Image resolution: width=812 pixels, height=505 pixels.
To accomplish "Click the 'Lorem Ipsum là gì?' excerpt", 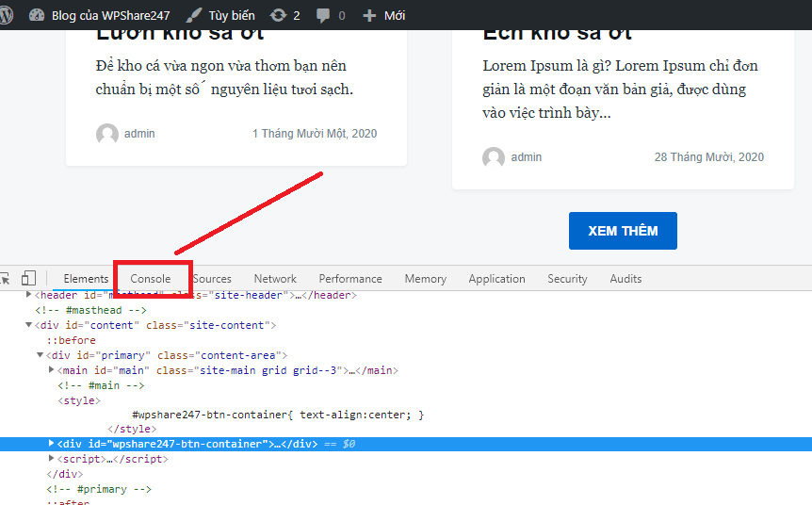I will click(x=621, y=90).
